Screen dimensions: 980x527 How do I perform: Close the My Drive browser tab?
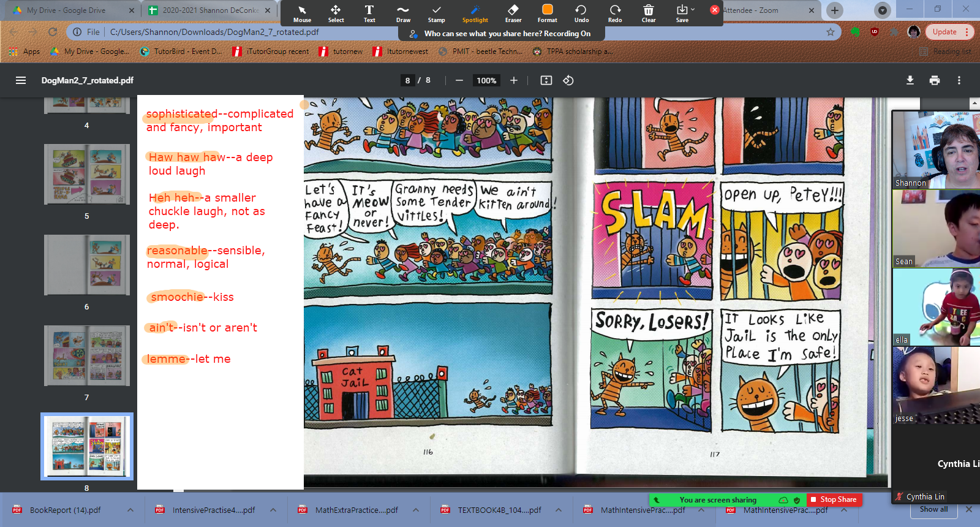pos(131,10)
